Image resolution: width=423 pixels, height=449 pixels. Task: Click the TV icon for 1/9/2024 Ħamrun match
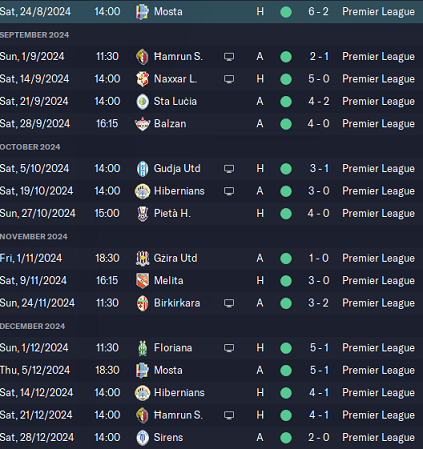tap(229, 57)
